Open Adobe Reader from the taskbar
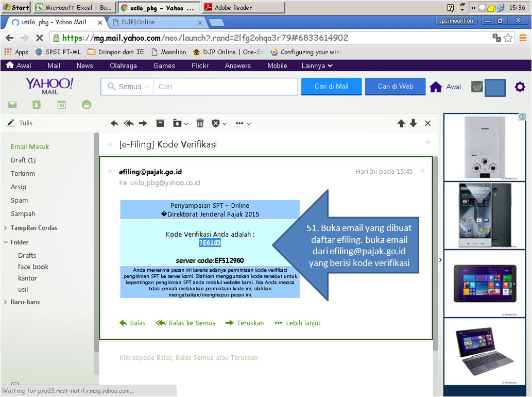 243,7
